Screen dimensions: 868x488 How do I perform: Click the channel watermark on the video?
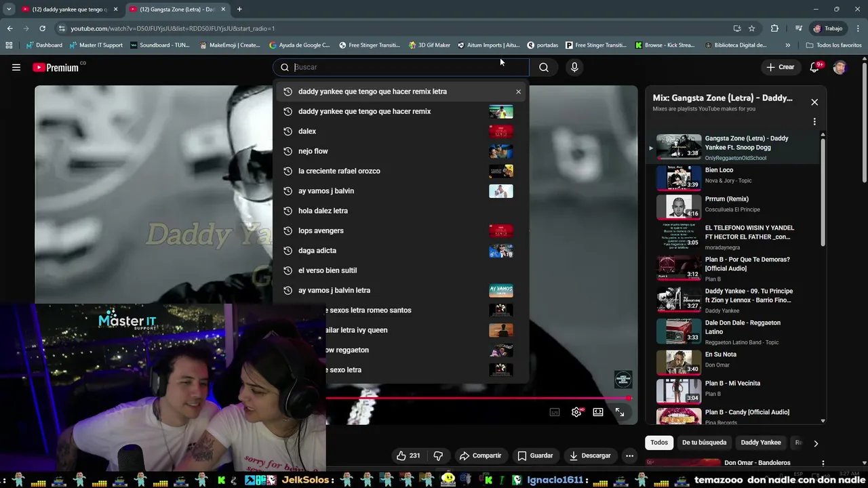coord(623,379)
